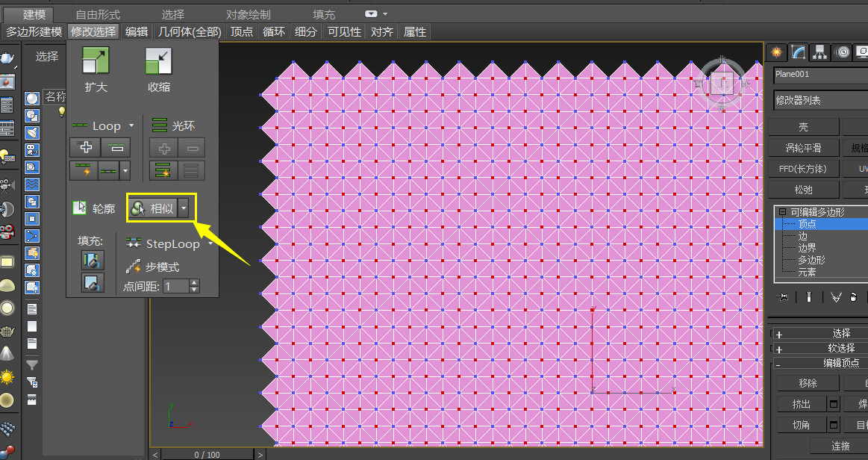Select the 边界 sub-object level
This screenshot has height=460, width=868.
tap(807, 248)
